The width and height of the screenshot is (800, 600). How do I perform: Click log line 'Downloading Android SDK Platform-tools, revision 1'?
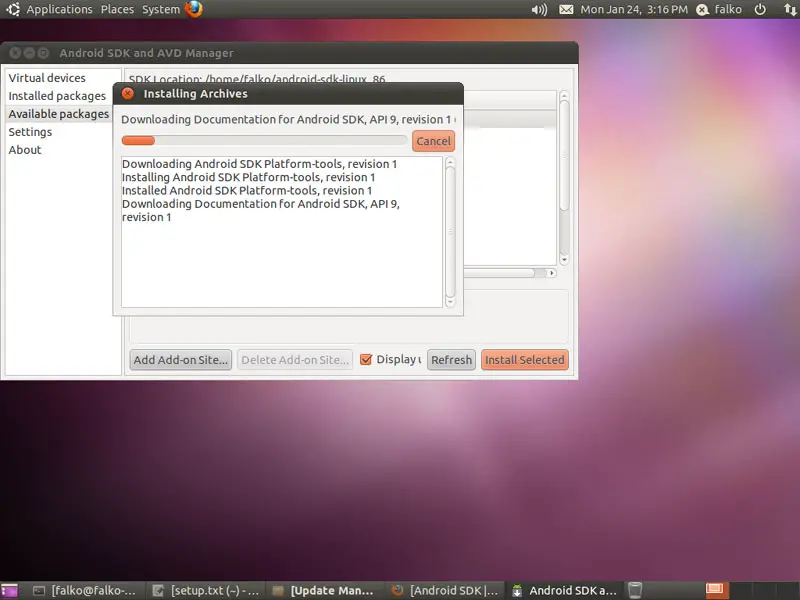(259, 164)
